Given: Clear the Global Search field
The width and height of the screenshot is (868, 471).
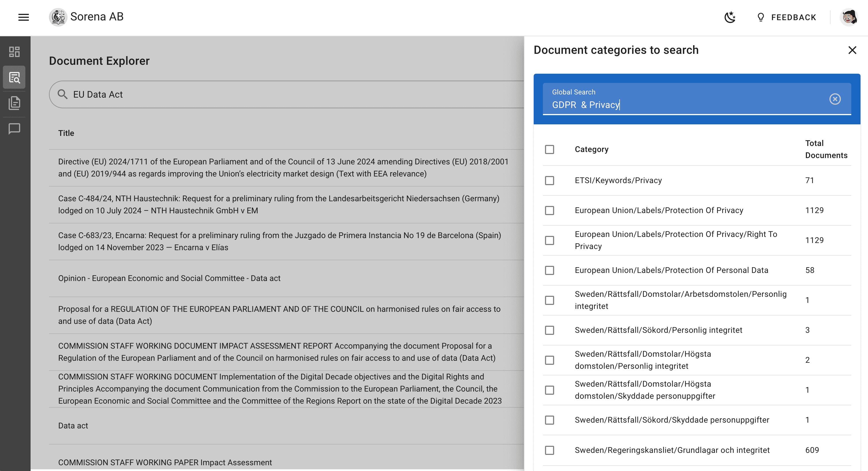Looking at the screenshot, I should (835, 99).
